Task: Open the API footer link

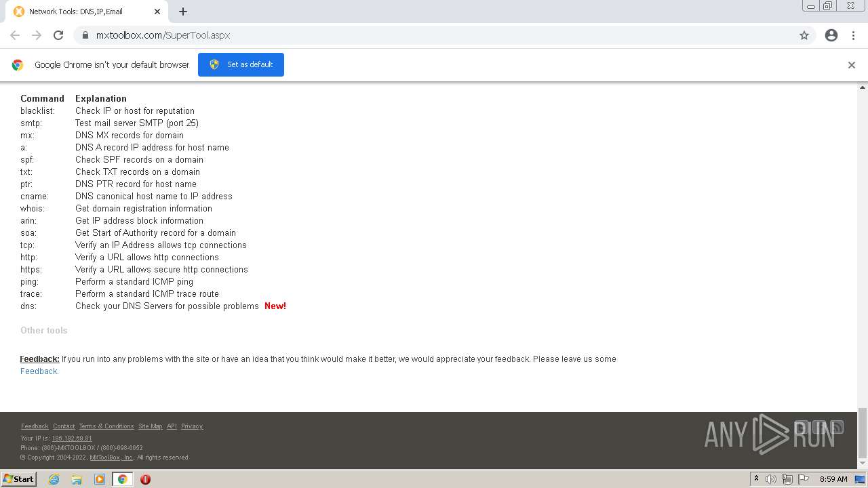Action: [172, 426]
